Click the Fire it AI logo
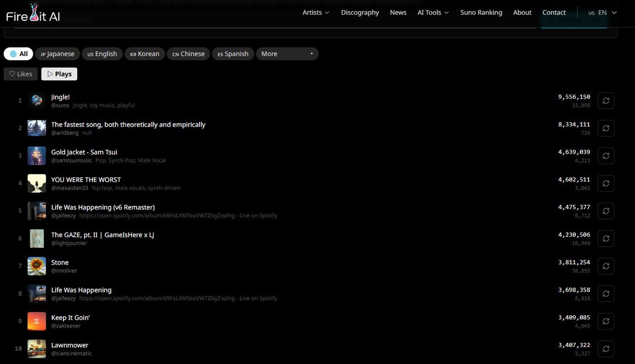 click(33, 13)
